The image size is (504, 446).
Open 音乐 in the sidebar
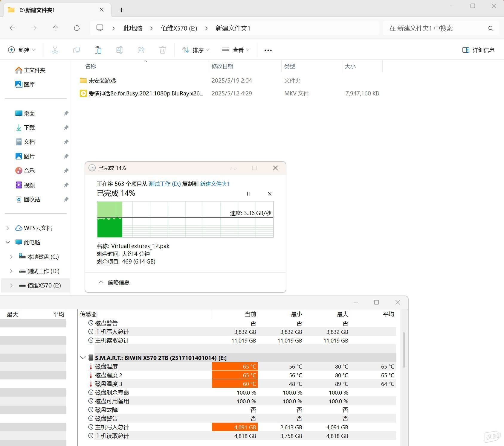(x=25, y=171)
